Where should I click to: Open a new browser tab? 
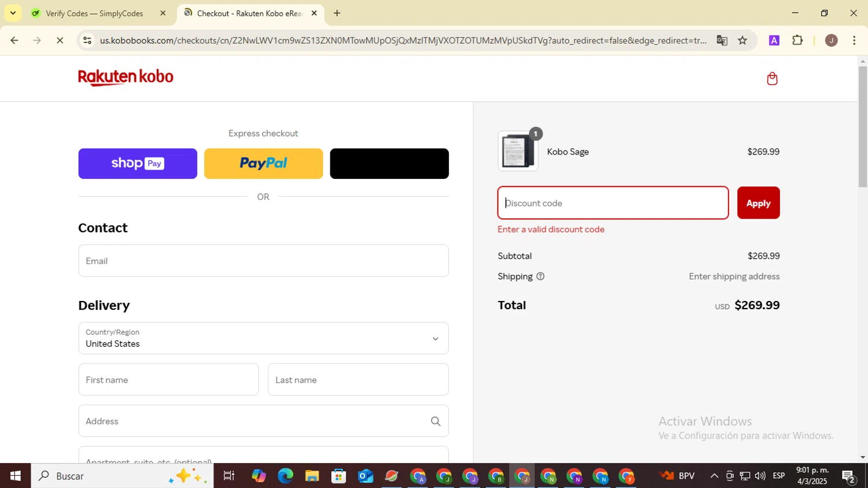[x=337, y=13]
